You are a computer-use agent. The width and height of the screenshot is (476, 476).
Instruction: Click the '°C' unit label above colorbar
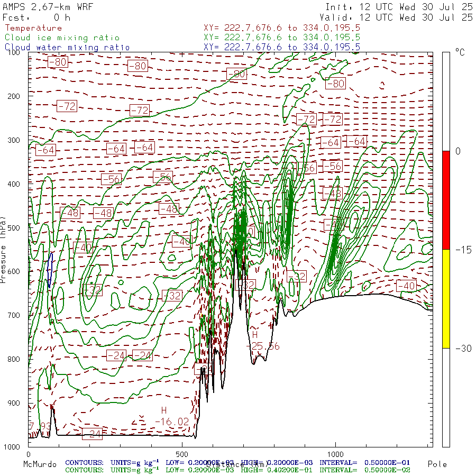(x=460, y=52)
